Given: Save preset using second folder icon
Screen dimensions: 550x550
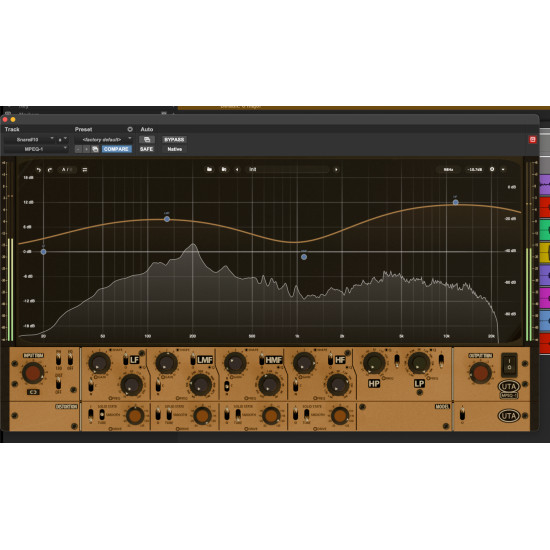Looking at the screenshot, I should 223,169.
